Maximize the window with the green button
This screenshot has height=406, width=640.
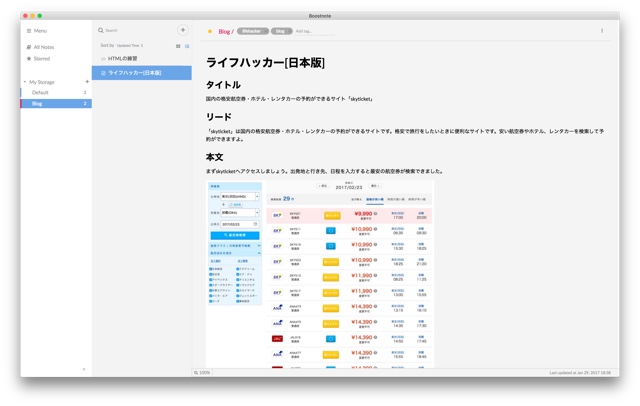pyautogui.click(x=40, y=16)
